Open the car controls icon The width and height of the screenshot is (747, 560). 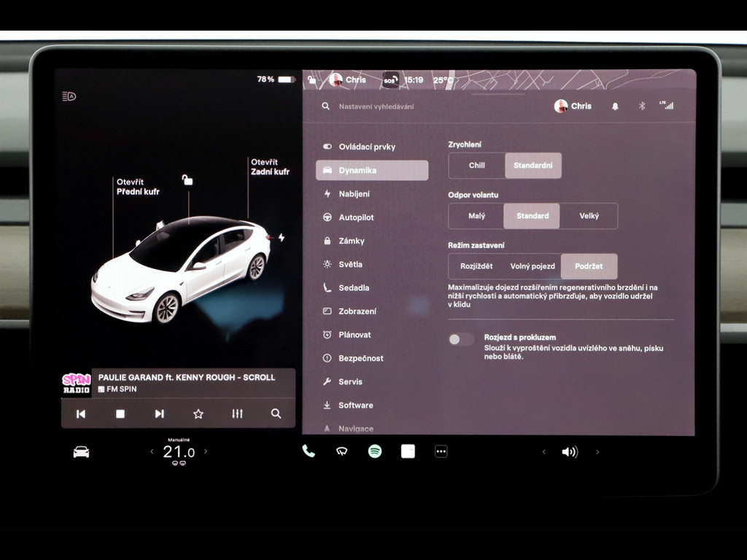81,452
